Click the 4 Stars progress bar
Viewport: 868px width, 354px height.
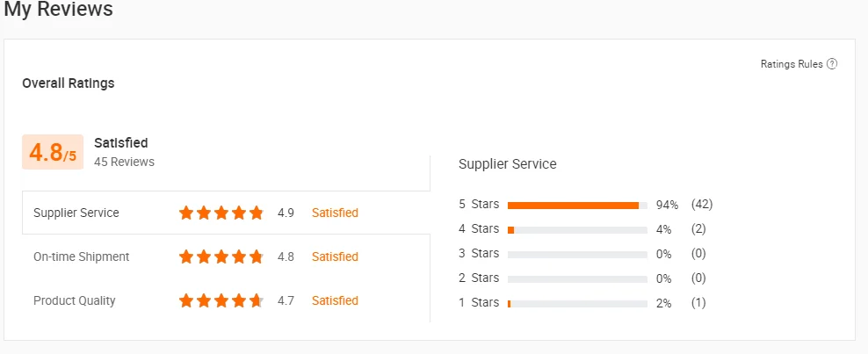[x=577, y=229]
